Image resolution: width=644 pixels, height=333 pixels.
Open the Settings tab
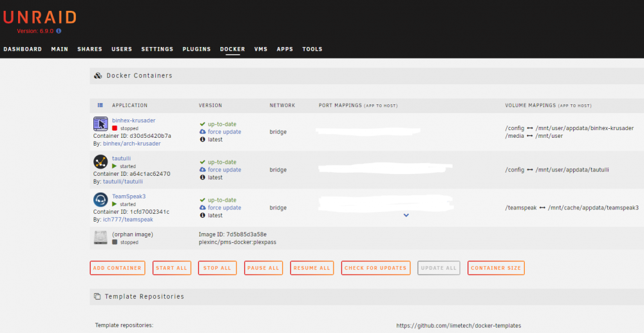157,49
